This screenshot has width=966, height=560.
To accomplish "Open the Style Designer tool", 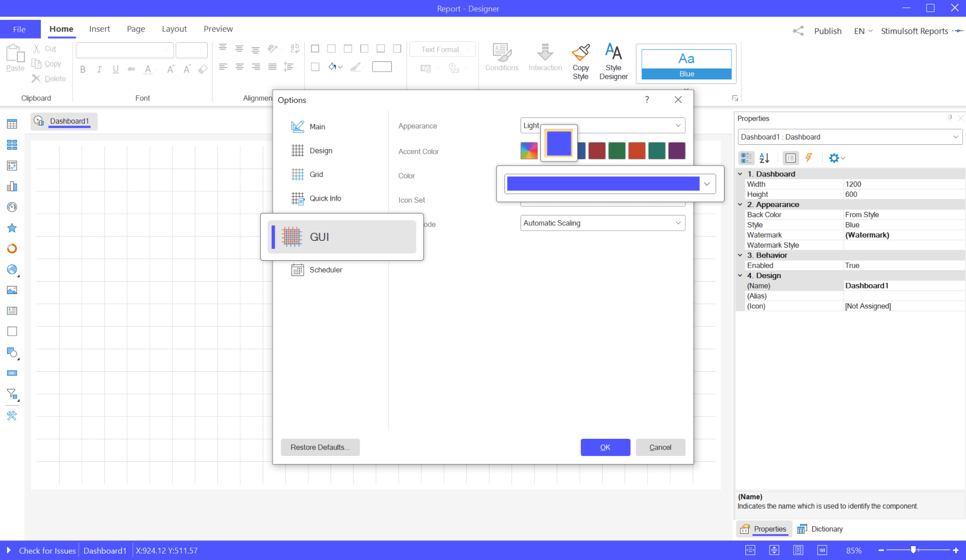I will click(x=613, y=62).
